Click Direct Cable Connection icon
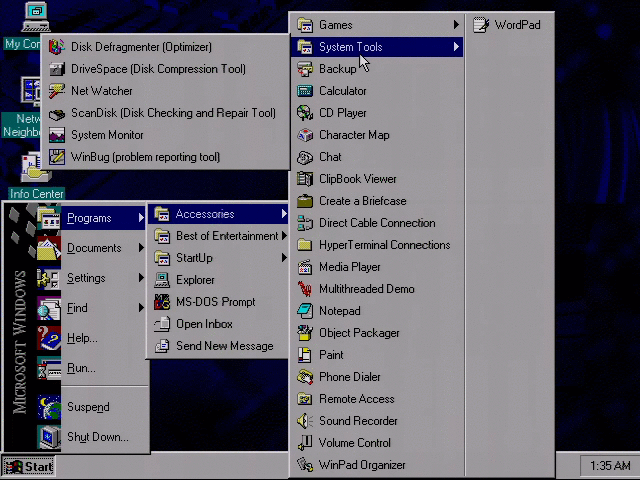Screen dimensions: 640x480 [x=305, y=223]
